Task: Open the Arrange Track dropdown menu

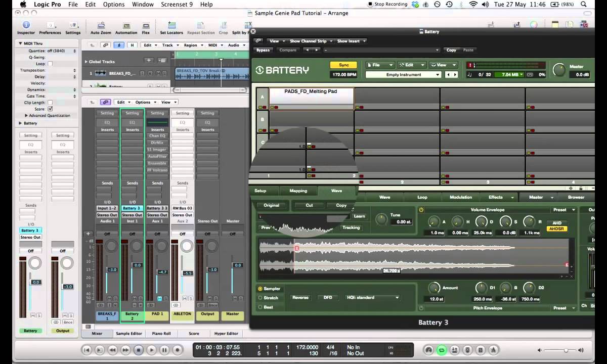Action: 169,45
